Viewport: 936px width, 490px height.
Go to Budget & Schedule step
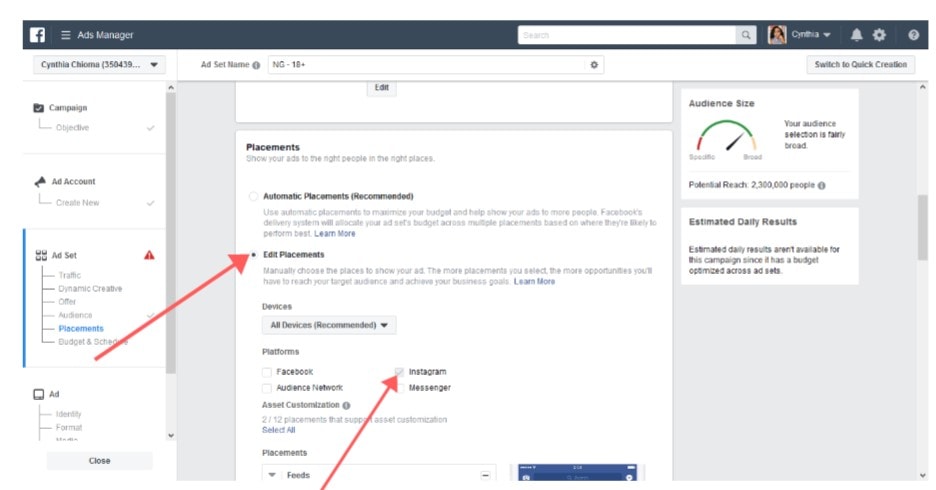click(93, 342)
